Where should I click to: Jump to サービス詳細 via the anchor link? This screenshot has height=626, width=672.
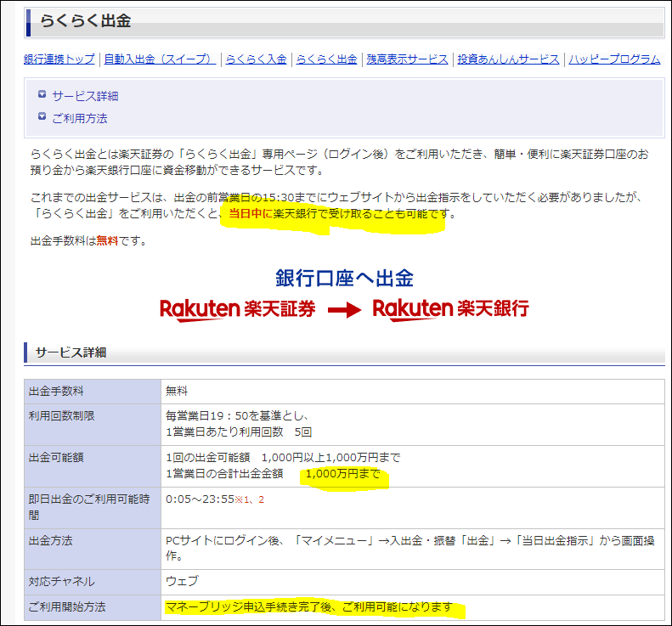(x=85, y=96)
